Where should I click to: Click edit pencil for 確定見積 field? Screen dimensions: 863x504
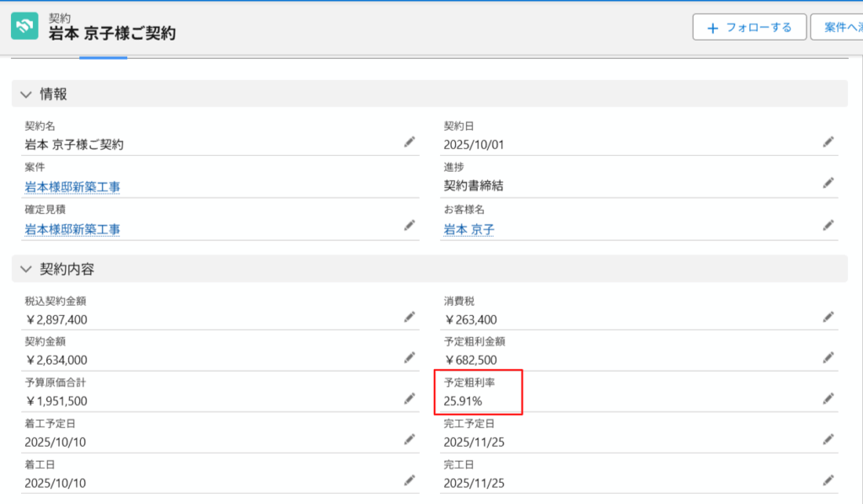(410, 225)
